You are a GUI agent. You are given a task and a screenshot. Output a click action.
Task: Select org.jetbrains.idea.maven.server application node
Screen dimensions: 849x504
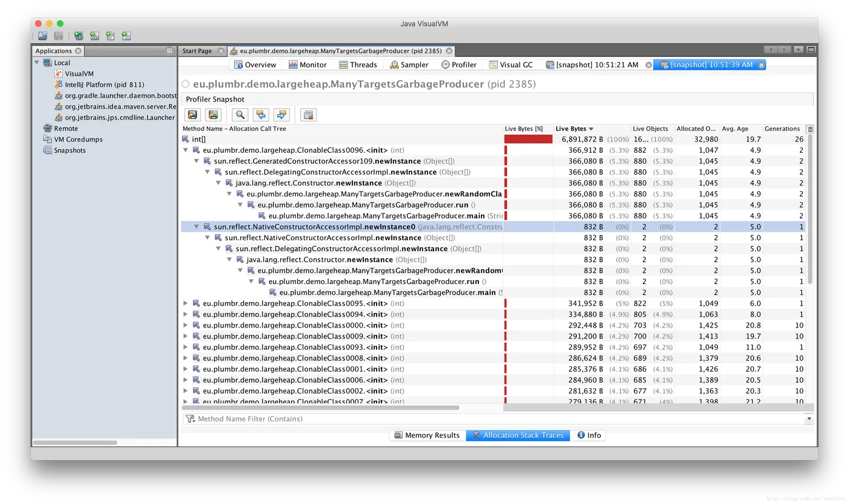pyautogui.click(x=115, y=106)
